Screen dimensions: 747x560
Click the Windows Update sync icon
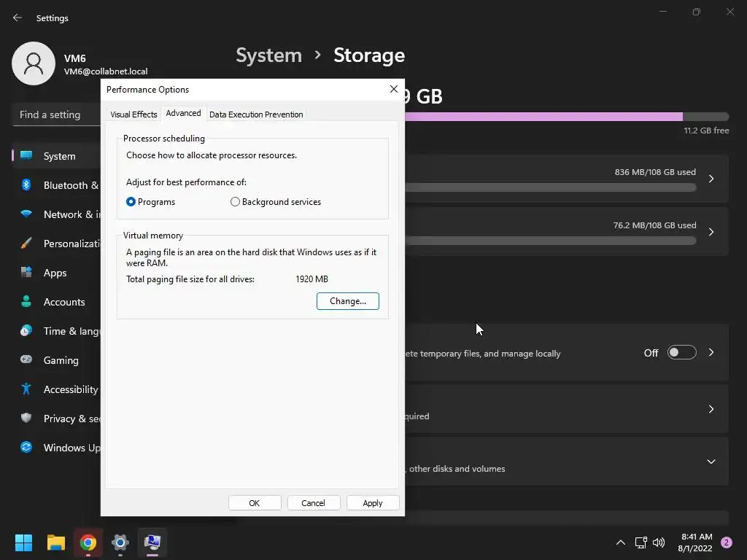(26, 447)
